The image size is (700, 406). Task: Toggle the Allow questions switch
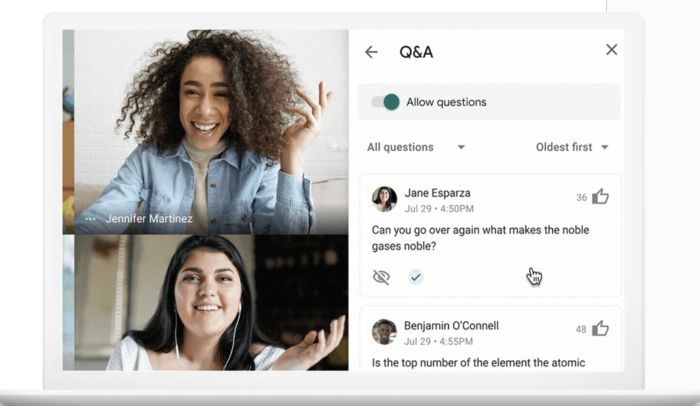point(386,102)
